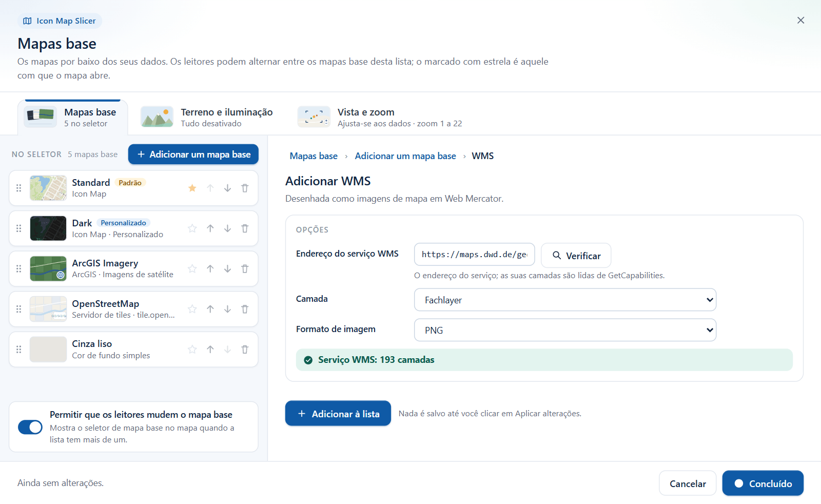Screen dimensions: 821x504
Task: Switch to the Terreno e iluminação tab
Action: pyautogui.click(x=207, y=117)
